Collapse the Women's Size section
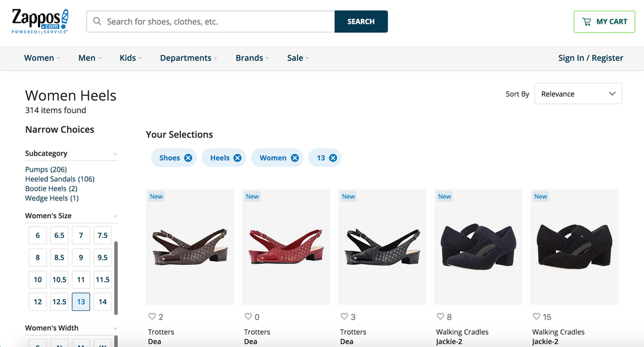The image size is (644, 347). 115,216
